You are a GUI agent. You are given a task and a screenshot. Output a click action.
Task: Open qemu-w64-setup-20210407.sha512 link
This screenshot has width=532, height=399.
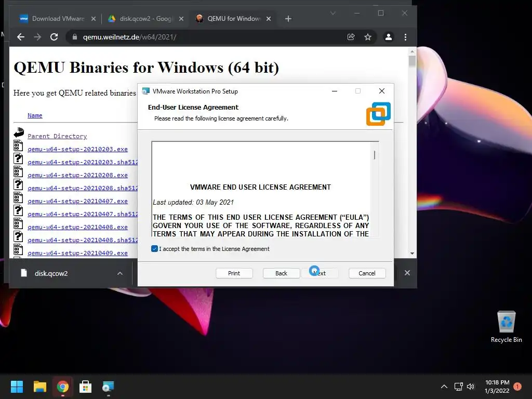pos(83,214)
